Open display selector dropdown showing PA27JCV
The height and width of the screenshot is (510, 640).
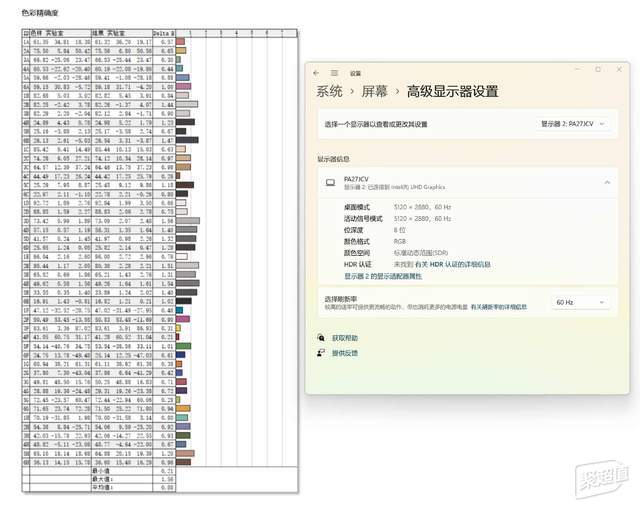572,124
